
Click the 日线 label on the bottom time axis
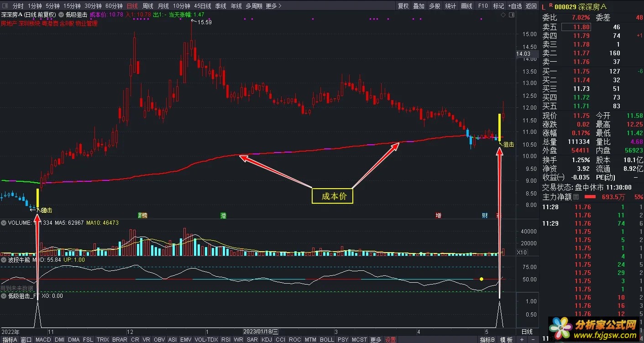coord(527,331)
